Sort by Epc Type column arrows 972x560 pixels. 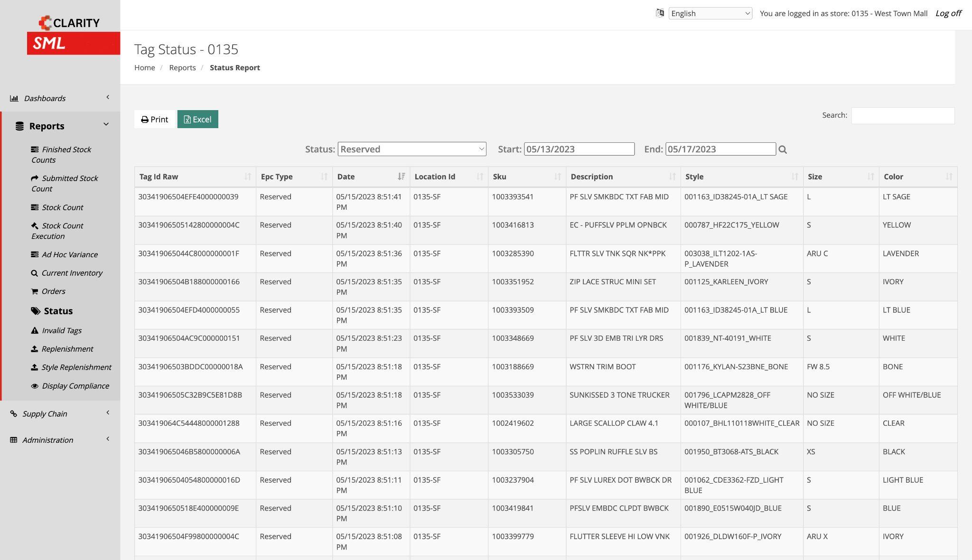324,177
